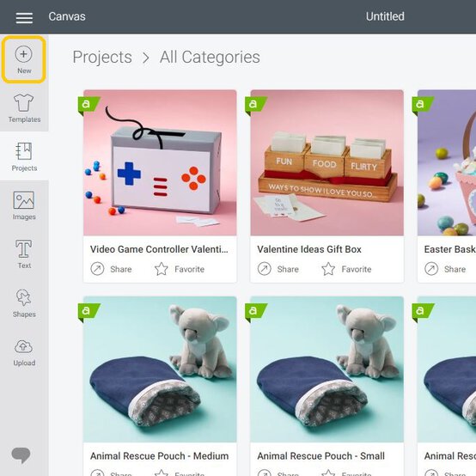The height and width of the screenshot is (476, 476).
Task: Open the Upload panel
Action: 24,352
